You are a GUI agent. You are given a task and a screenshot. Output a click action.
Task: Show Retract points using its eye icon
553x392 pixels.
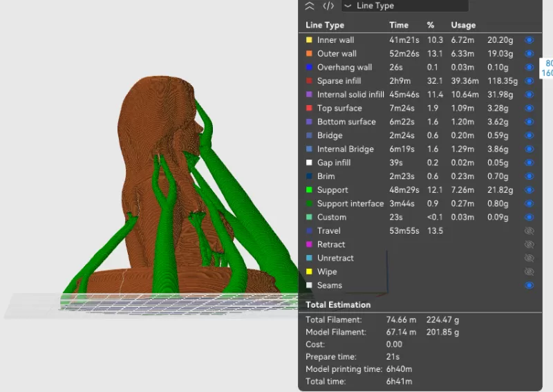[x=529, y=245]
